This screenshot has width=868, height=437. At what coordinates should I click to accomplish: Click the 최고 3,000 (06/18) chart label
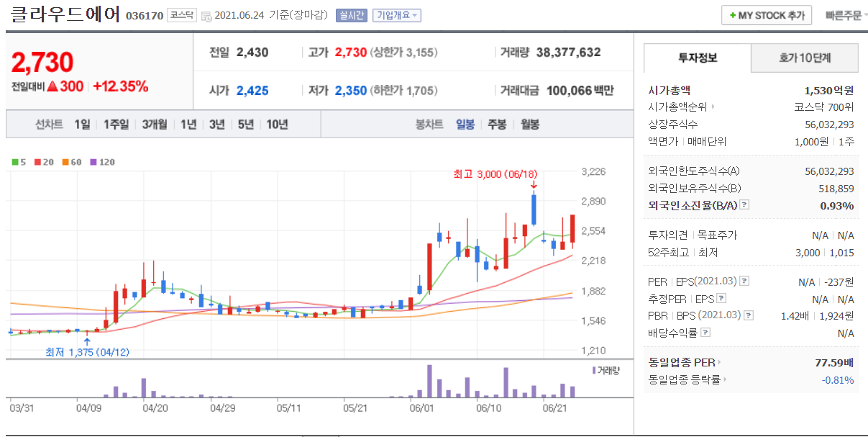coord(495,174)
